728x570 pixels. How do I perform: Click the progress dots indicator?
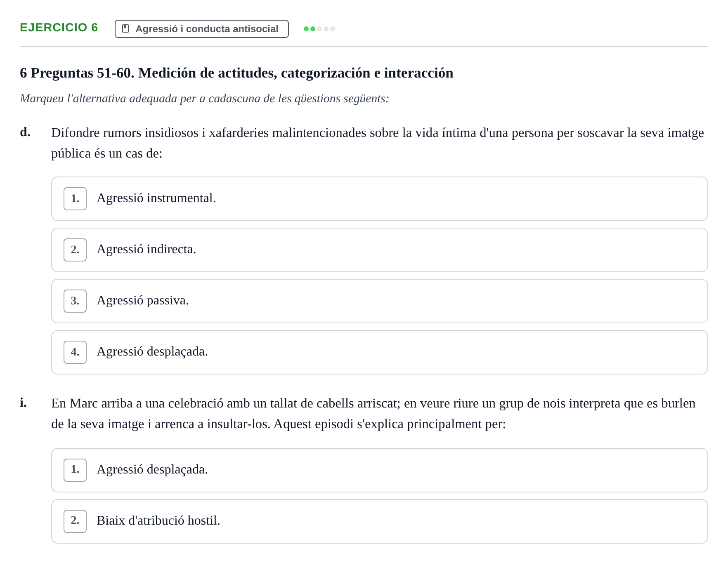tap(319, 29)
